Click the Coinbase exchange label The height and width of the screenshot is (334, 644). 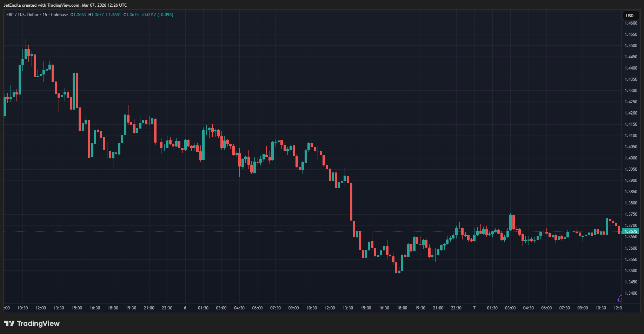pyautogui.click(x=59, y=15)
